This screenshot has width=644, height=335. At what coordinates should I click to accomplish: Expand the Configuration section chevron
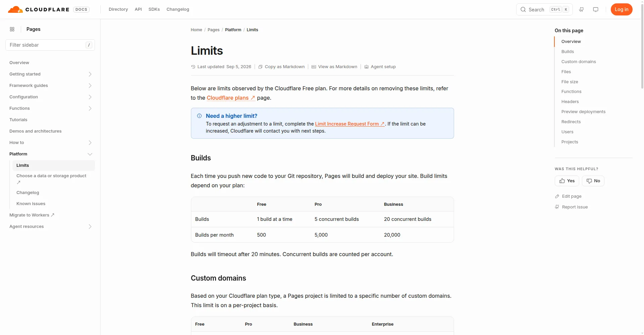tap(90, 97)
